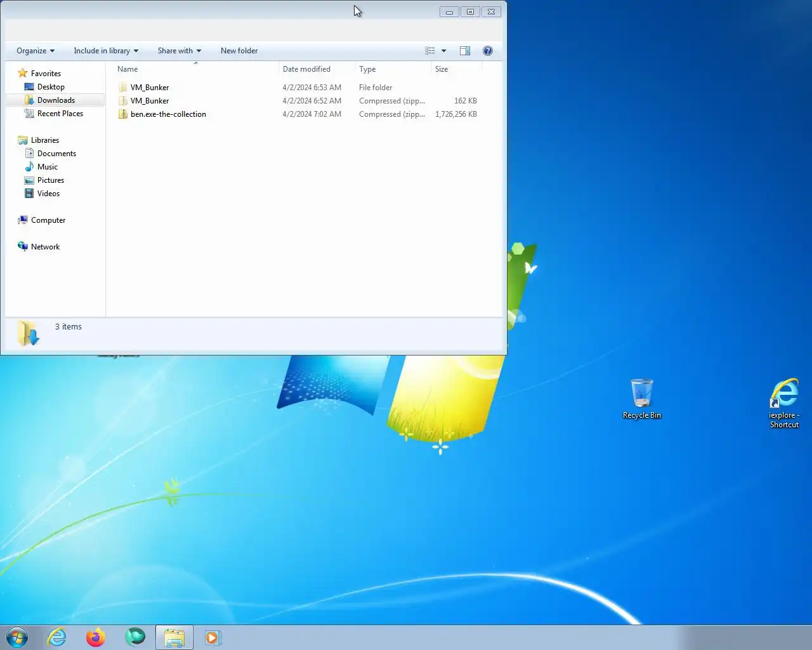The width and height of the screenshot is (812, 650).
Task: Open the Windows Start menu
Action: tap(17, 637)
